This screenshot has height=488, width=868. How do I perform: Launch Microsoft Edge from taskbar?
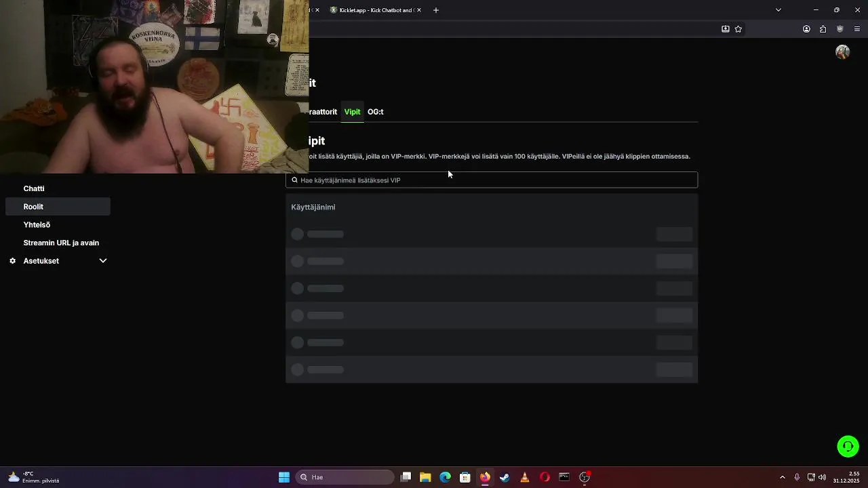(445, 477)
